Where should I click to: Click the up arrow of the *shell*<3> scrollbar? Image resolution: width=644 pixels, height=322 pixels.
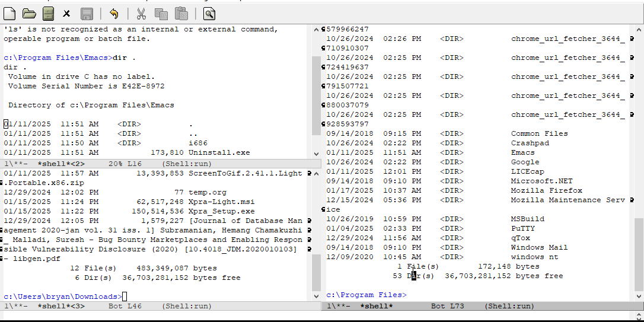(316, 174)
